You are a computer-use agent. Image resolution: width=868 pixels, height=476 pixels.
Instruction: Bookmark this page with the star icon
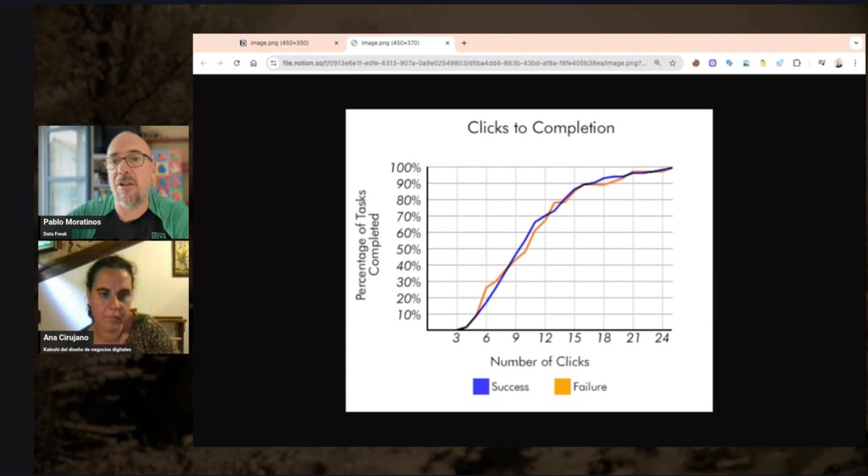click(x=673, y=63)
